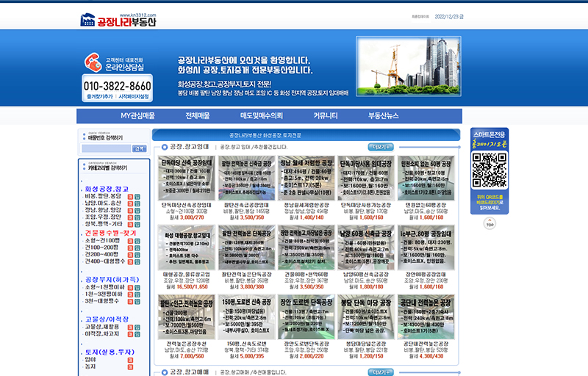The height and width of the screenshot is (376, 588).
Task: Open the 장안 도로변 단독공장 thumbnail
Action: coord(306,317)
